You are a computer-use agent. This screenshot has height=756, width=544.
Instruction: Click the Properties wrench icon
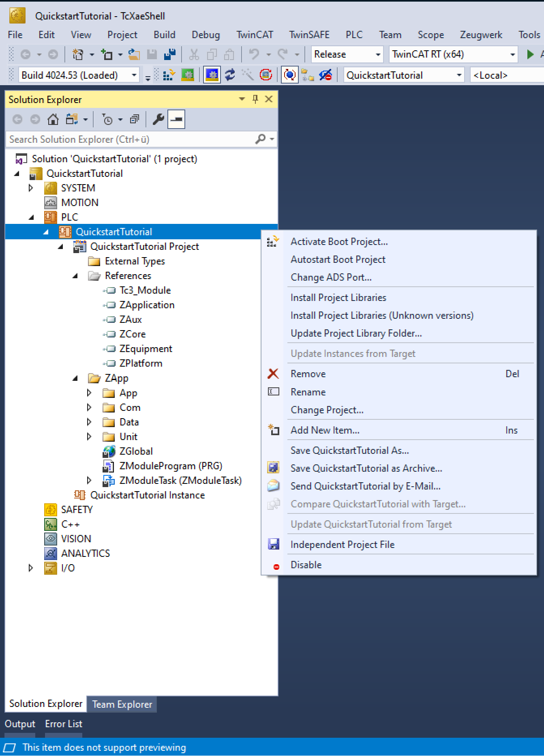coord(158,119)
